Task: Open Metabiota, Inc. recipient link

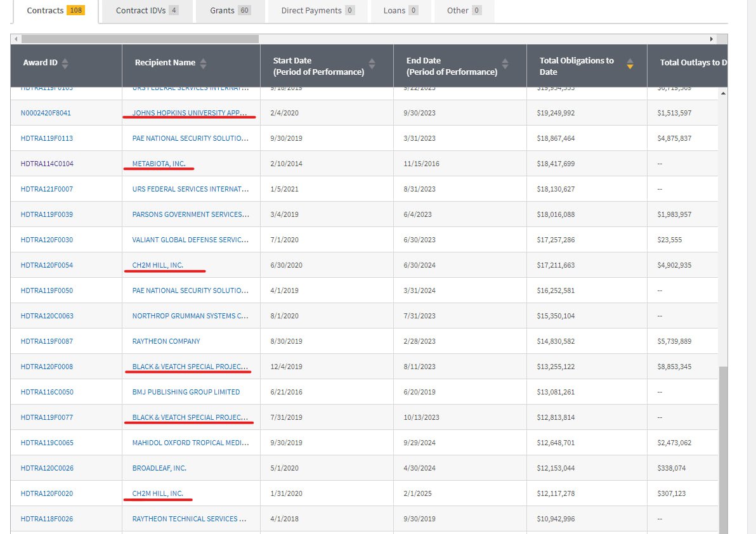Action: (159, 164)
